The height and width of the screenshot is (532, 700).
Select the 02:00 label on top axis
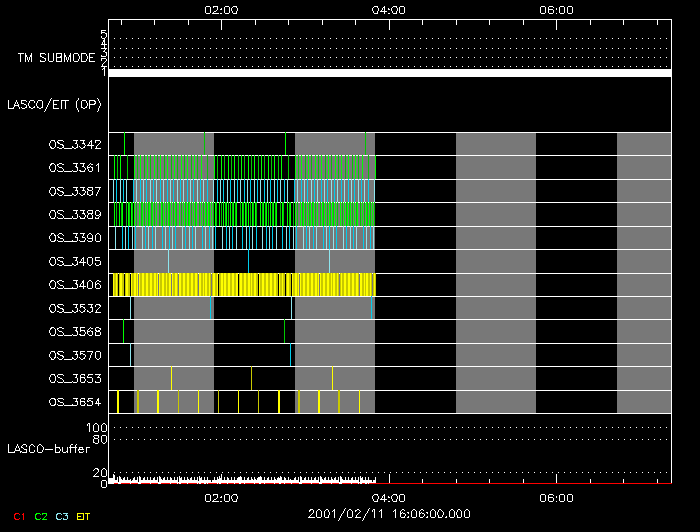pyautogui.click(x=220, y=11)
